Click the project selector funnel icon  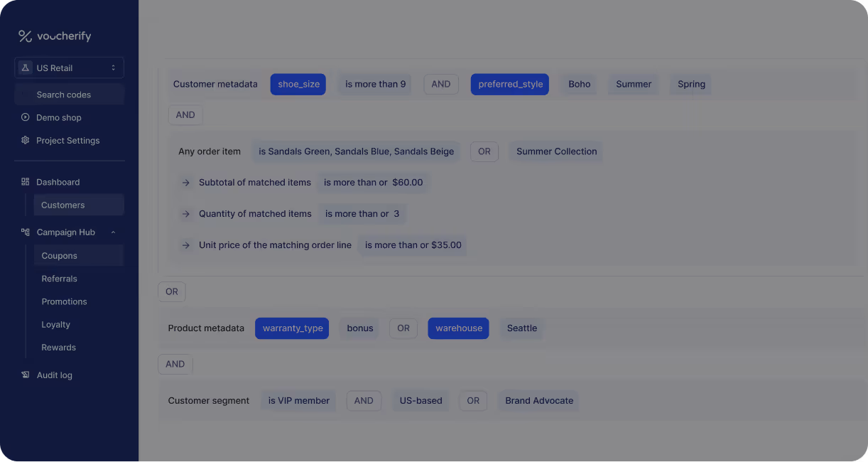click(25, 67)
